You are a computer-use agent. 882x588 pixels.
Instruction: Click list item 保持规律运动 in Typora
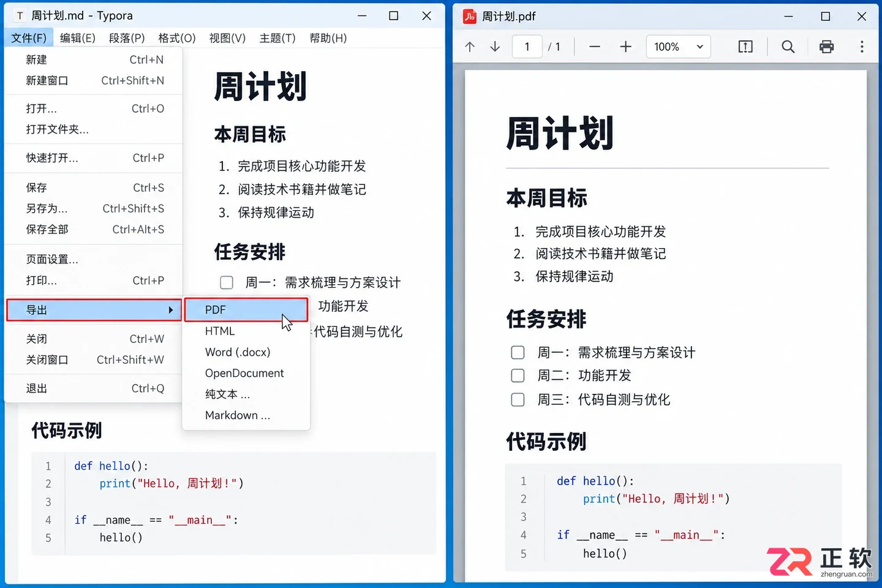coord(276,213)
